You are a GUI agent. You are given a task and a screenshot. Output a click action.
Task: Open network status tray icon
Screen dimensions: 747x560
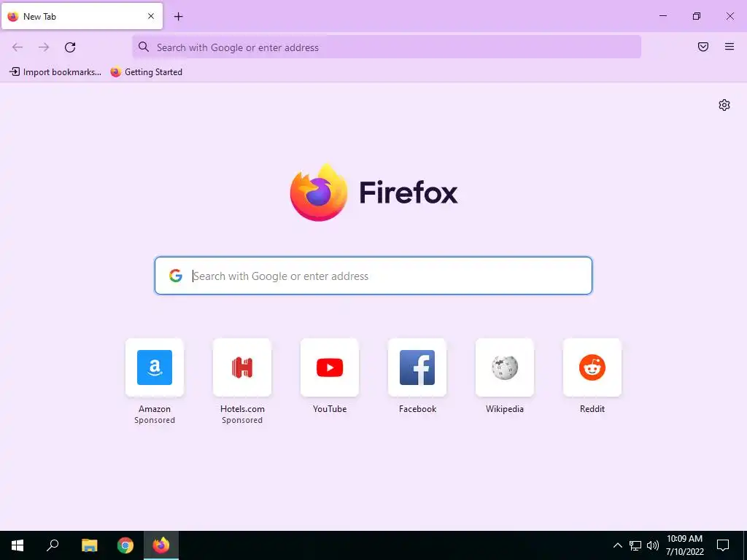[635, 545]
